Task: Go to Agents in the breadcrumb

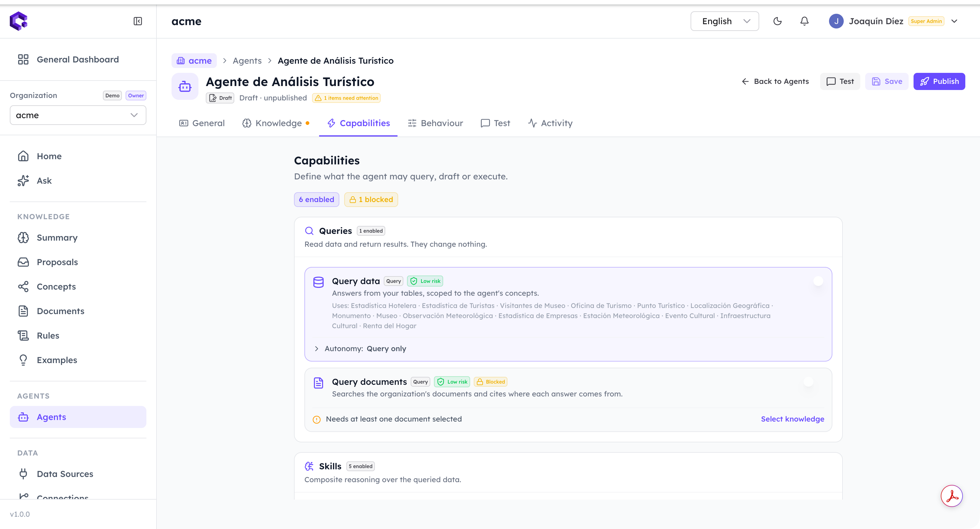Action: [x=247, y=61]
